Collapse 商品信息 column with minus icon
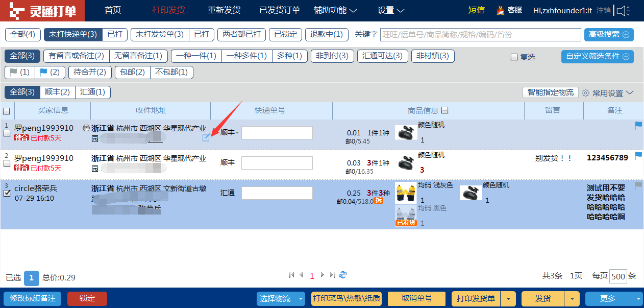The width and height of the screenshot is (644, 308). [x=445, y=110]
